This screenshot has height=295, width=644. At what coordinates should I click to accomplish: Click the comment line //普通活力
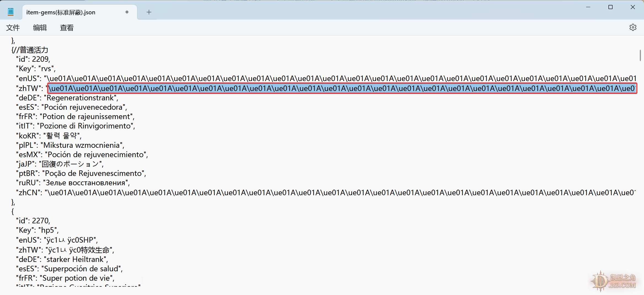[30, 50]
